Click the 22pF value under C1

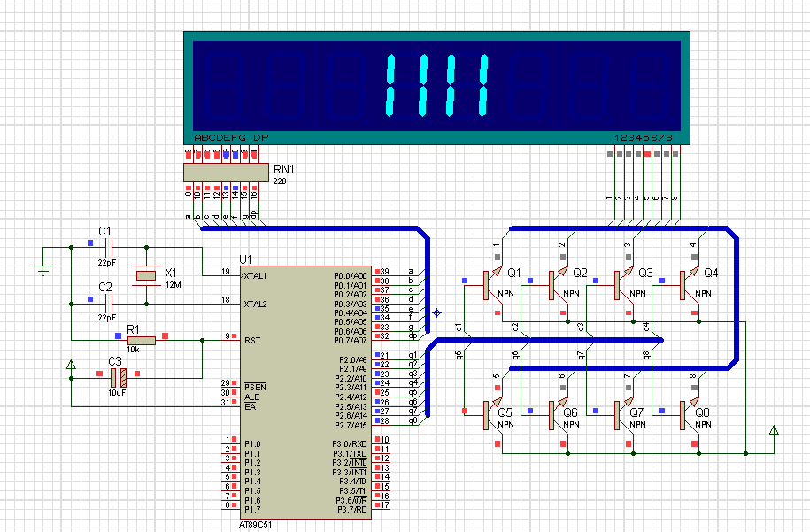[x=107, y=262]
